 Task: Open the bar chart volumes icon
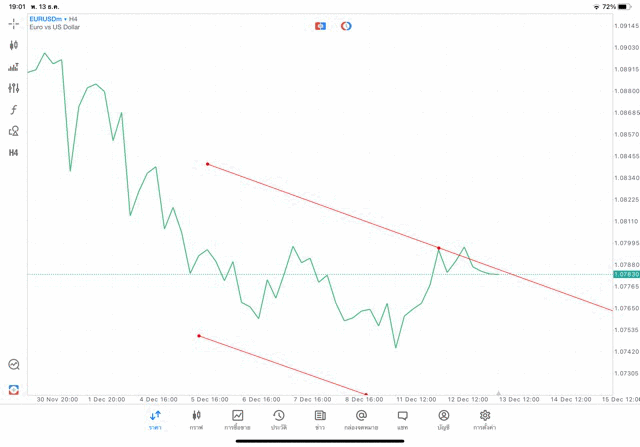click(14, 67)
